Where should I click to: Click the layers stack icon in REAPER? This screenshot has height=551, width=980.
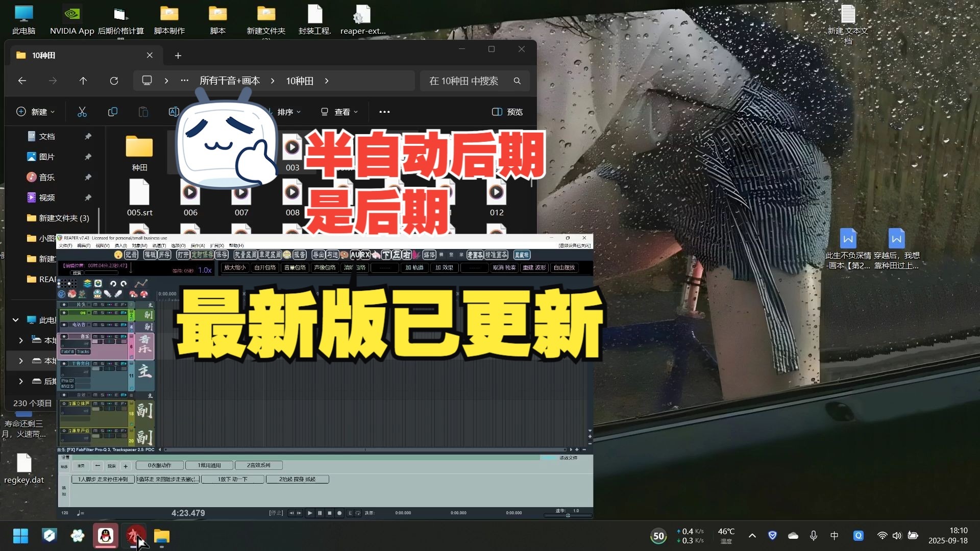coord(87,284)
